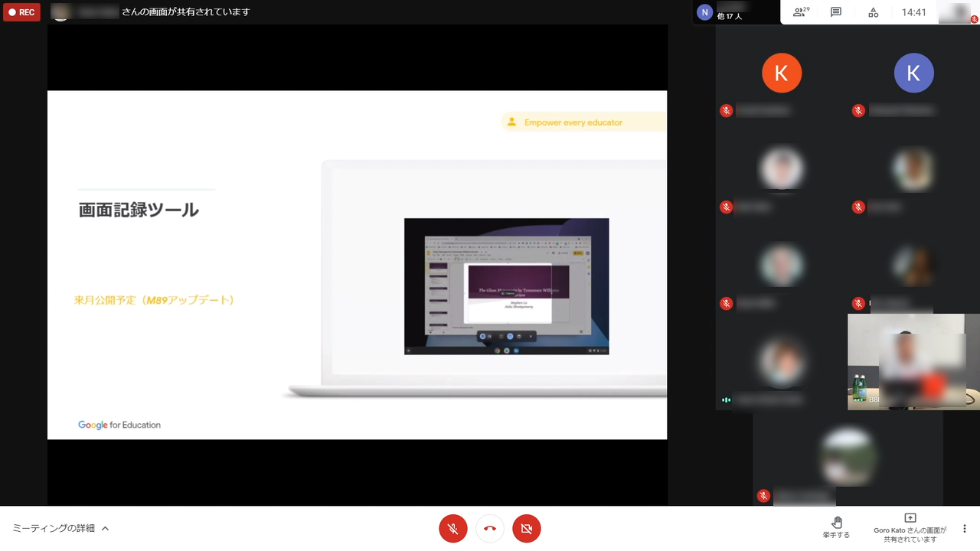Turn your camera back on

click(x=526, y=528)
